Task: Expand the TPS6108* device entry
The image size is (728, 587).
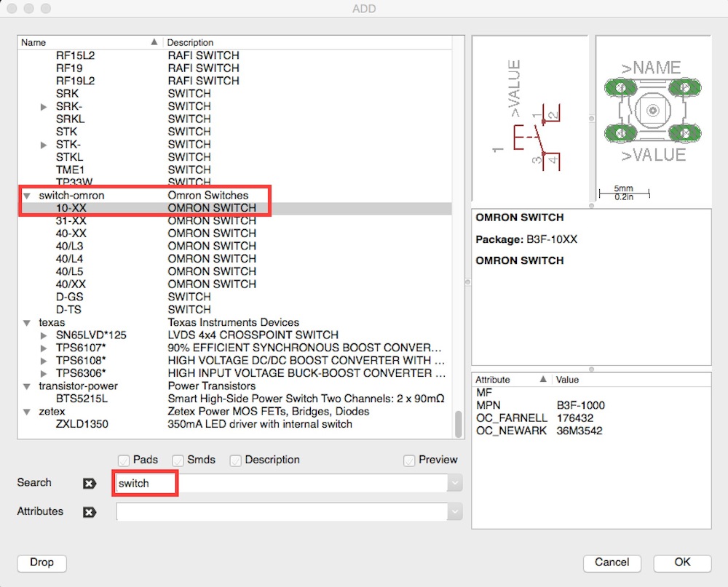Action: [x=44, y=361]
